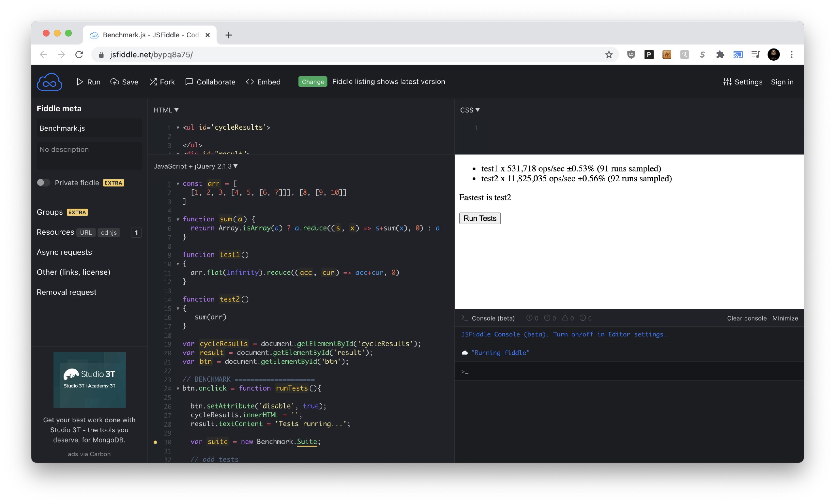Click the green Change badge
835x504 pixels.
(312, 82)
